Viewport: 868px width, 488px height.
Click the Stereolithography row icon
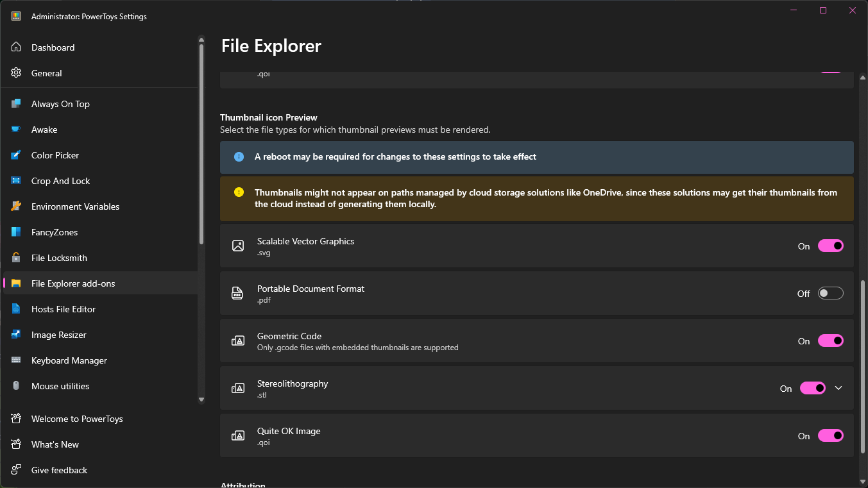[x=238, y=389]
